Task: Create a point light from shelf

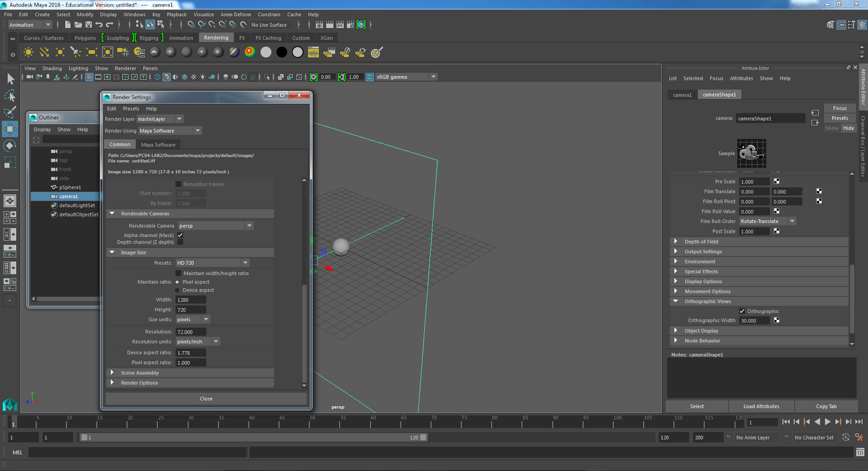Action: pyautogui.click(x=60, y=52)
